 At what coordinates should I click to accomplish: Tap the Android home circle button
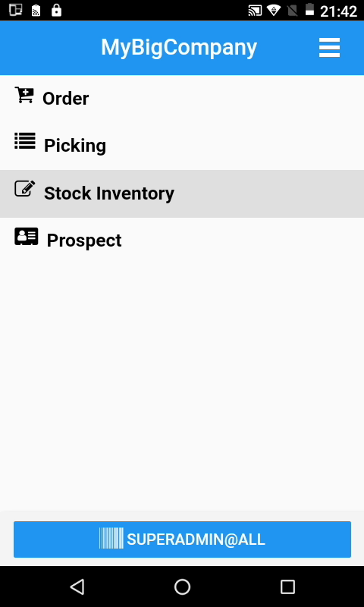click(x=182, y=587)
